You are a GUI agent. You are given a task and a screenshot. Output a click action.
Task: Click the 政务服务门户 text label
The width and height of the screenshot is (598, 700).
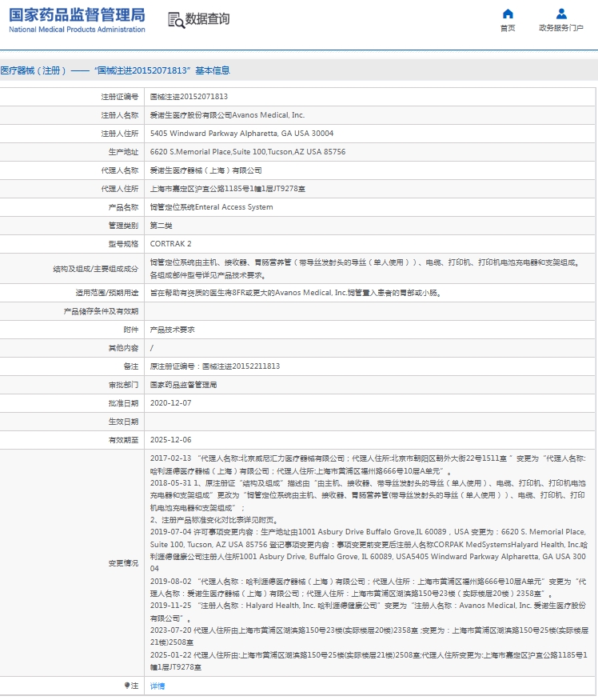pyautogui.click(x=561, y=28)
